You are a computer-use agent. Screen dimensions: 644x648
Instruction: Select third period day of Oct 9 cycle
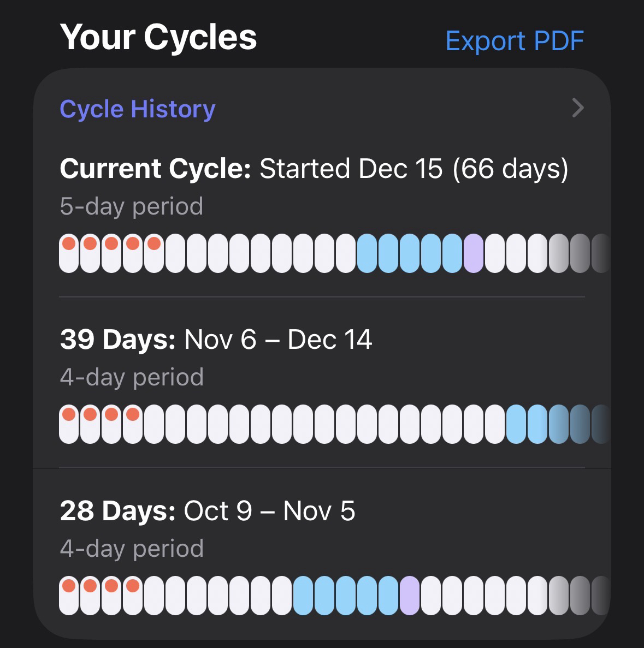pos(111,595)
